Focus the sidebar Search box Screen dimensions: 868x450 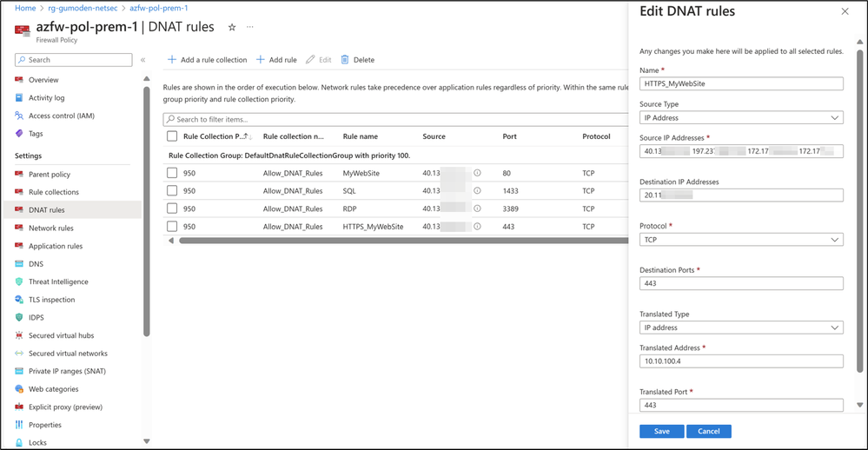click(x=74, y=60)
